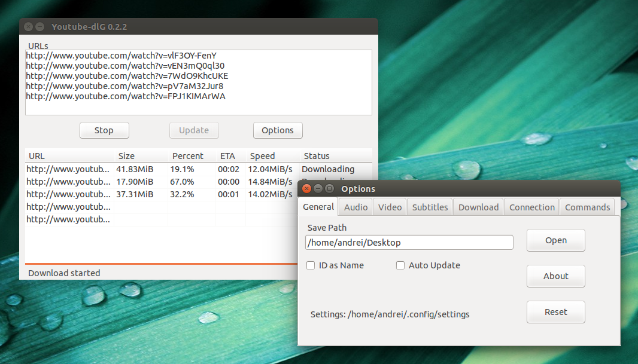Screen dimensions: 638x364
Task: Click the Downloading status in first row
Action: coord(328,169)
